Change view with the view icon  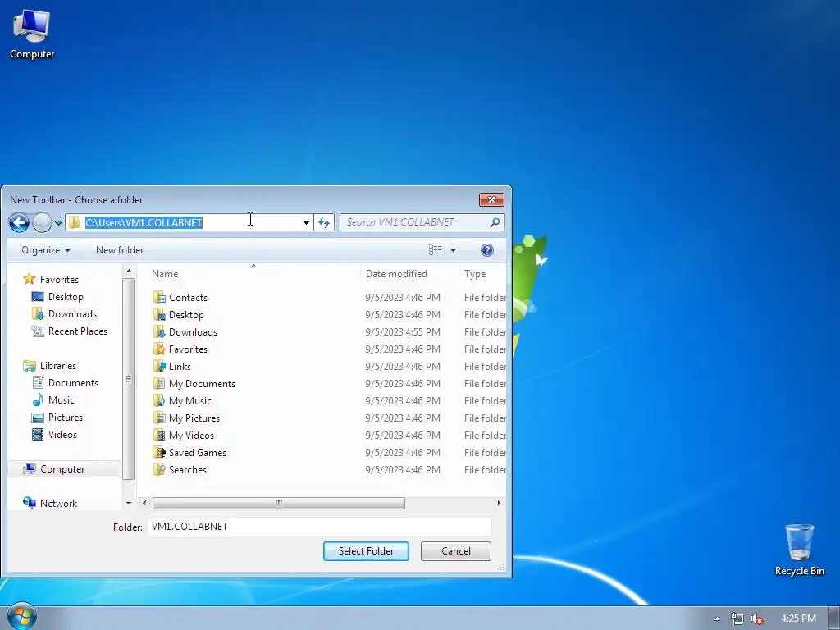point(435,250)
